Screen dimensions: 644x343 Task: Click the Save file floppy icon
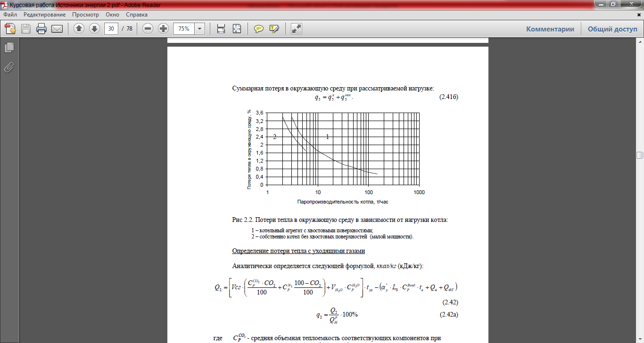coord(25,29)
